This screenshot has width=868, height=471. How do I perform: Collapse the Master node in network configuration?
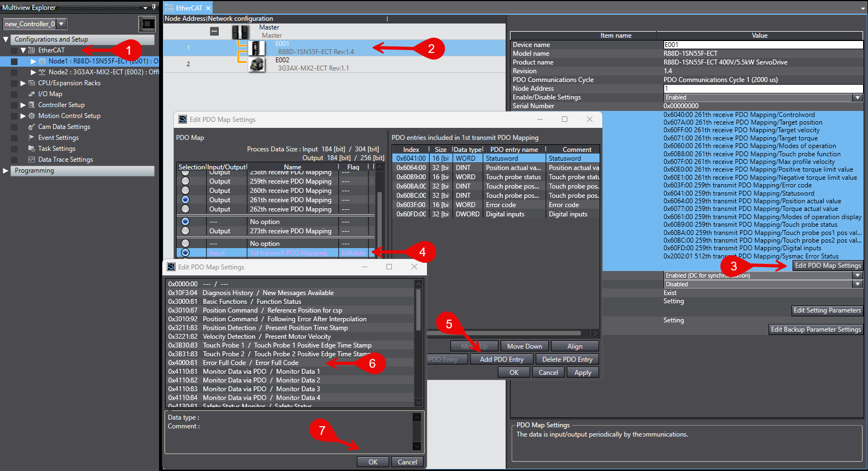click(214, 31)
